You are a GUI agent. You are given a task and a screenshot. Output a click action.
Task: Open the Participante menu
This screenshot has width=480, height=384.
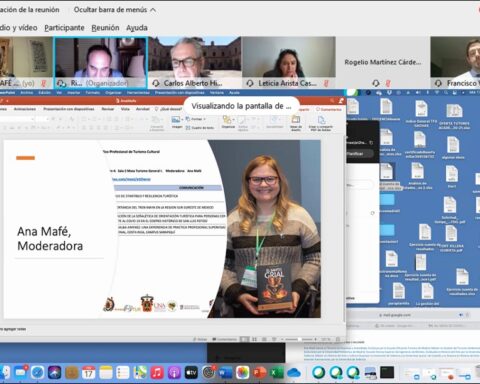tap(64, 28)
